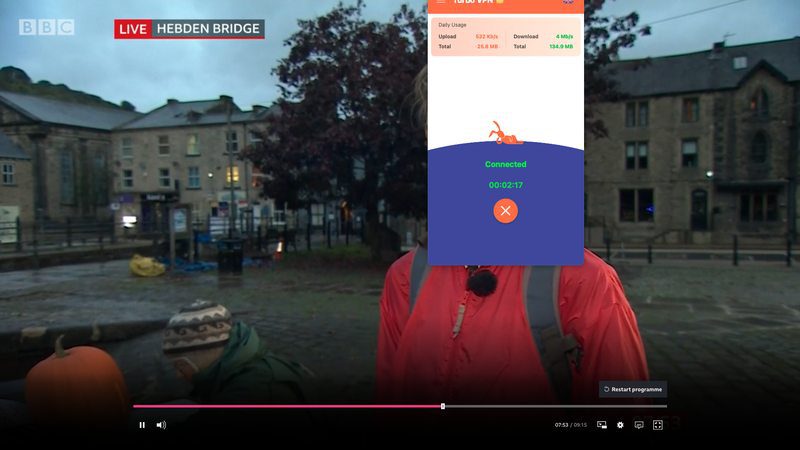The height and width of the screenshot is (450, 800).
Task: Click the Upload speed value
Action: click(x=486, y=37)
